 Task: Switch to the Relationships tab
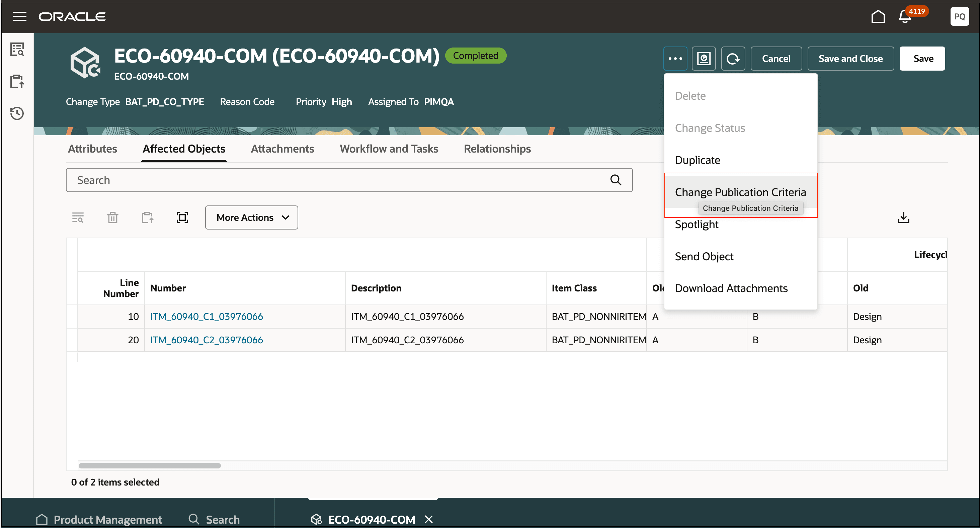coord(497,149)
